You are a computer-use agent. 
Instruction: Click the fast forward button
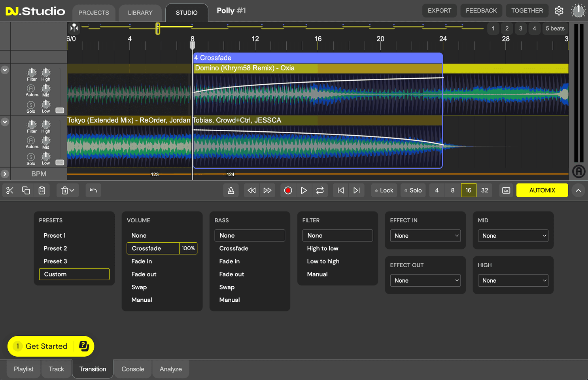click(268, 191)
